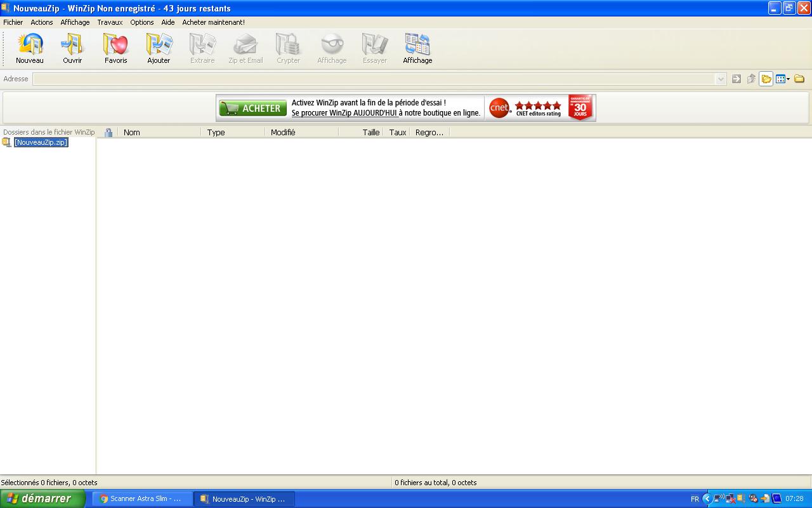This screenshot has height=508, width=812.
Task: Switch to Scanner Astra Slim taskbar window
Action: 142,499
